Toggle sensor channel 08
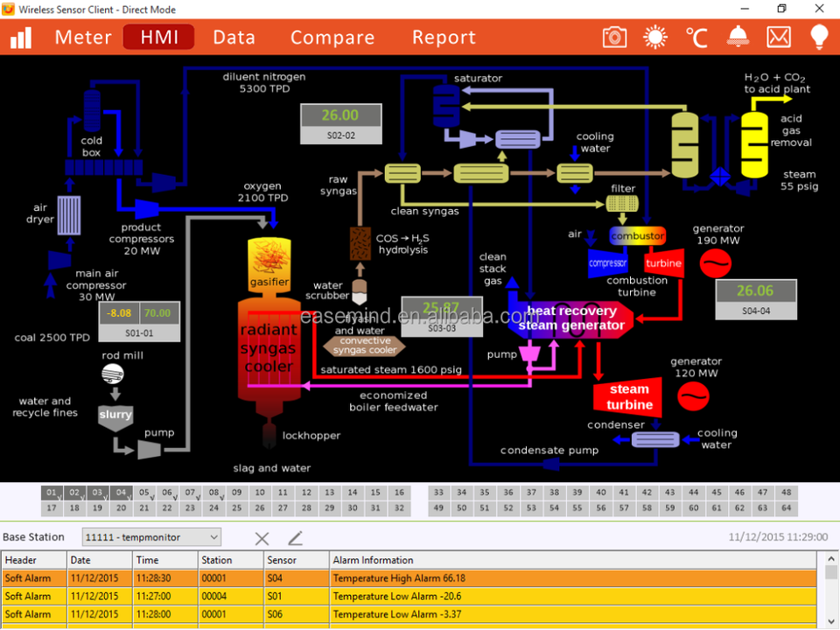The width and height of the screenshot is (840, 630). coord(213,493)
